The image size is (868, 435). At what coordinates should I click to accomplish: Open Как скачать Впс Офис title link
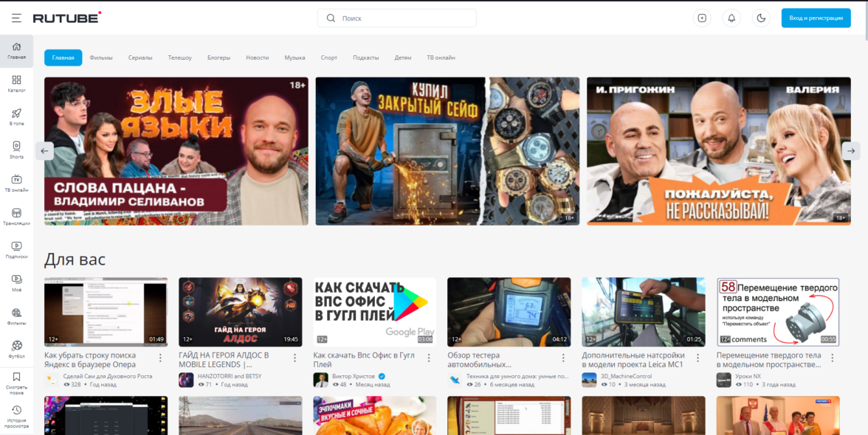(x=362, y=360)
